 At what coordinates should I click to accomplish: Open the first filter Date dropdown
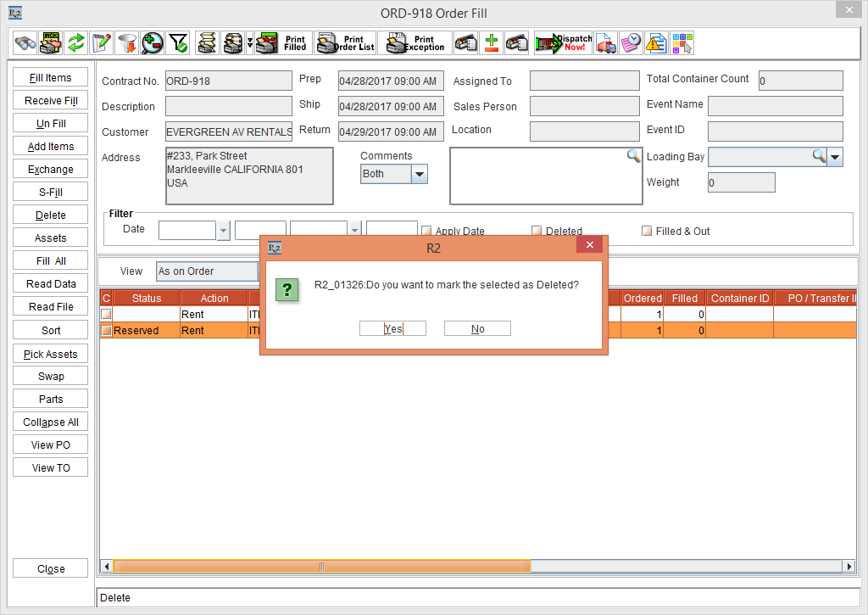tap(224, 230)
